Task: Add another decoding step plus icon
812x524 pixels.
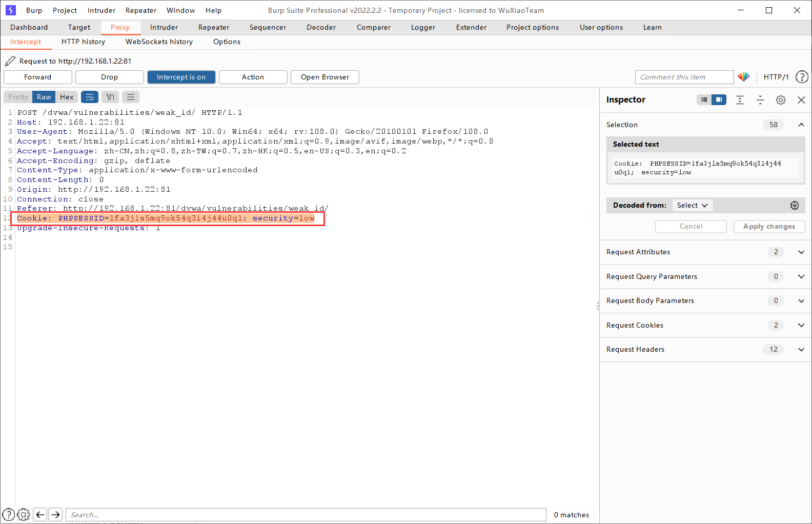Action: point(795,206)
